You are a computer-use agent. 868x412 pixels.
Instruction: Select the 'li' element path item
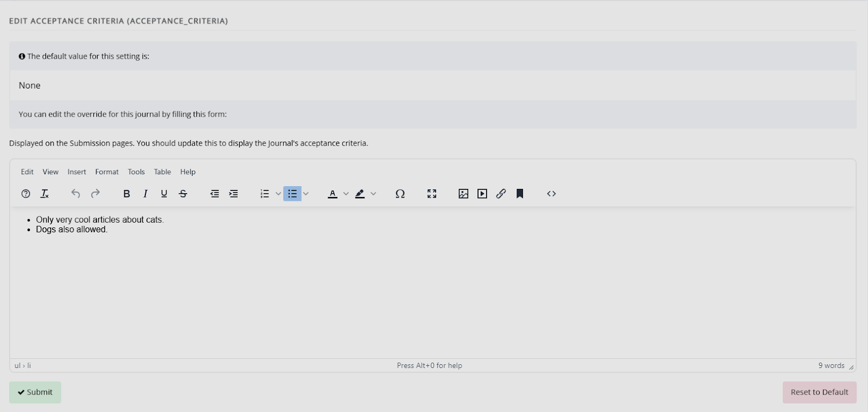pyautogui.click(x=29, y=365)
